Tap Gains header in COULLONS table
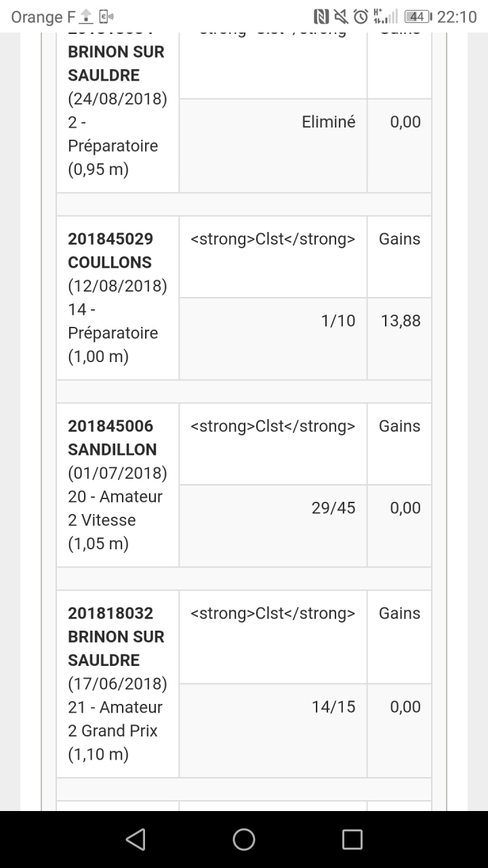Image resolution: width=488 pixels, height=868 pixels. coord(399,239)
